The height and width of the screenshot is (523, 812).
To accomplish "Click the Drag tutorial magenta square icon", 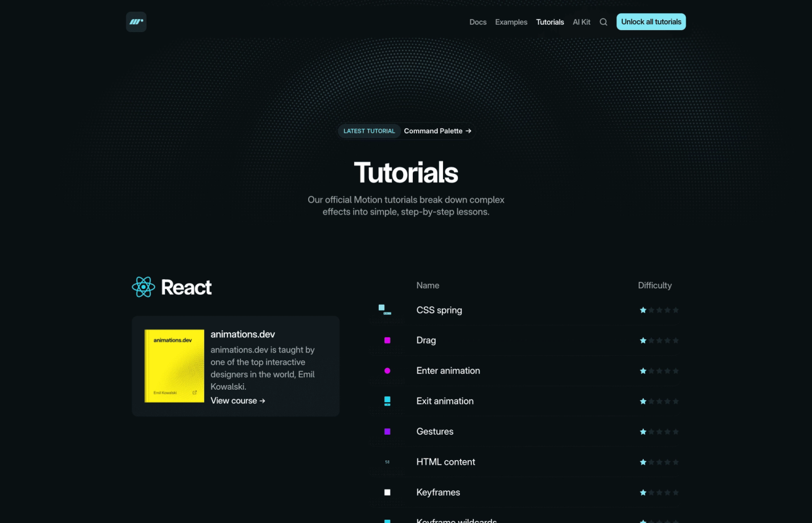I will point(387,341).
